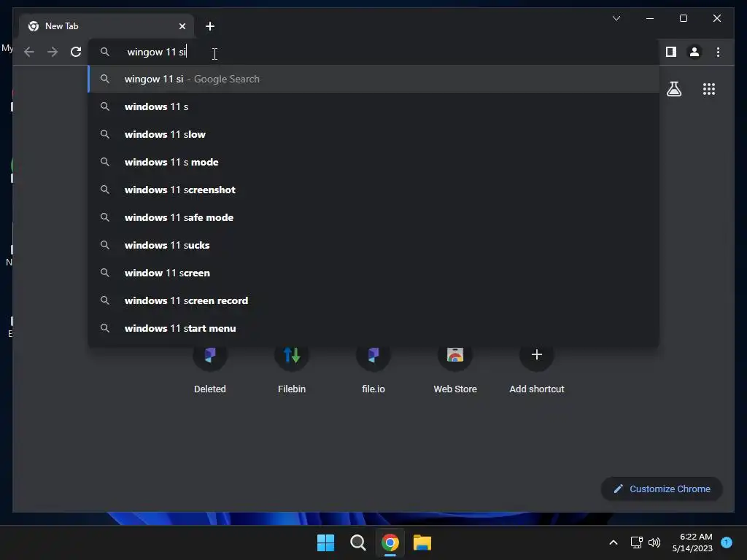
Task: Reload the page with the refresh icon
Action: tap(76, 52)
